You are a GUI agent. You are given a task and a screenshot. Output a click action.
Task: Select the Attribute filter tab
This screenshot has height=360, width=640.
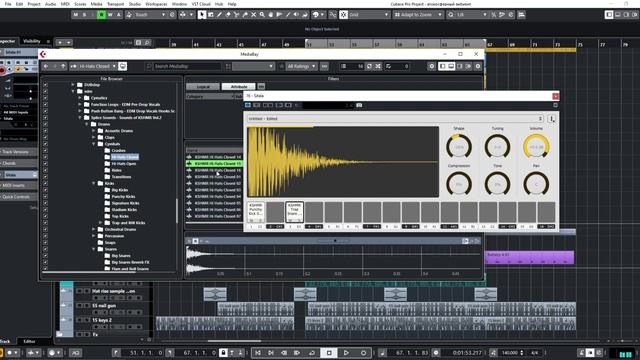click(239, 87)
